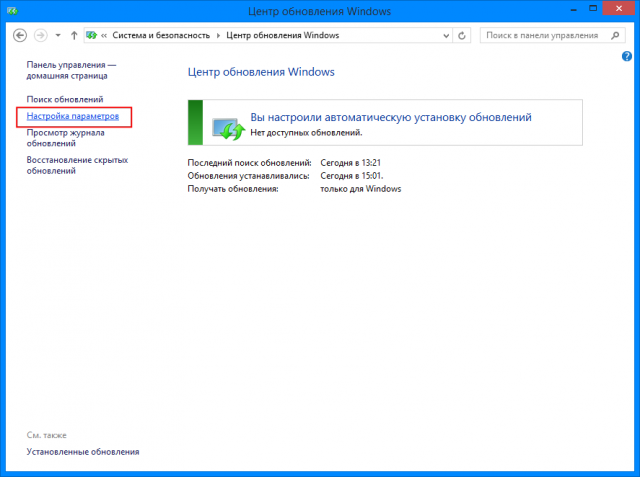Click the Центр обновления Windows breadcrumb
The width and height of the screenshot is (640, 477).
click(x=282, y=35)
